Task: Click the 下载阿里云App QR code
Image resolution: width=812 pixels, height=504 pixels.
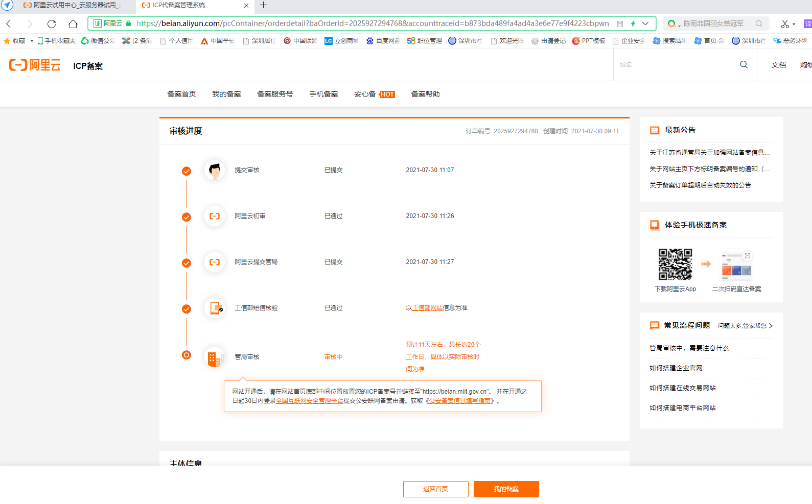Action: (675, 265)
